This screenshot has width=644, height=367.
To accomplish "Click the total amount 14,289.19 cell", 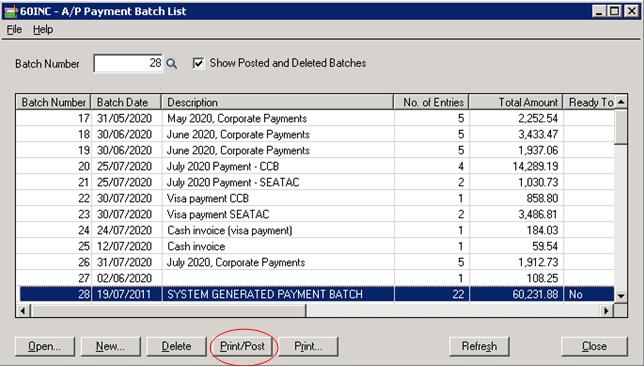I will tap(516, 166).
